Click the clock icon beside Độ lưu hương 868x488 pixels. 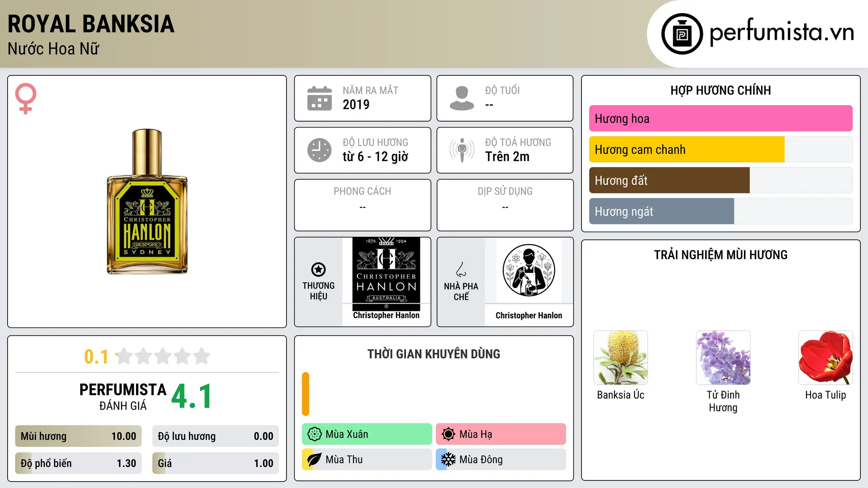pyautogui.click(x=320, y=150)
